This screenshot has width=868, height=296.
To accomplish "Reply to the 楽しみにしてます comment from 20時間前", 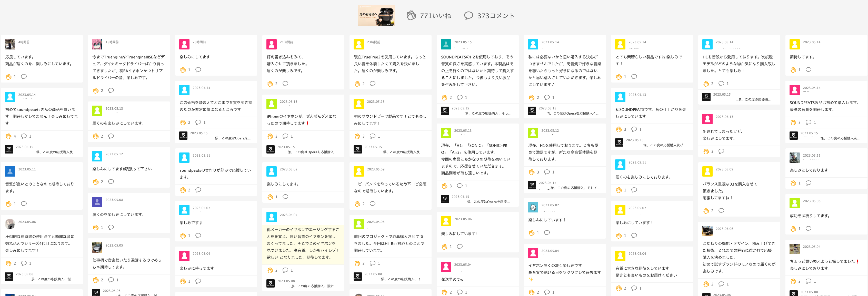I will point(198,70).
